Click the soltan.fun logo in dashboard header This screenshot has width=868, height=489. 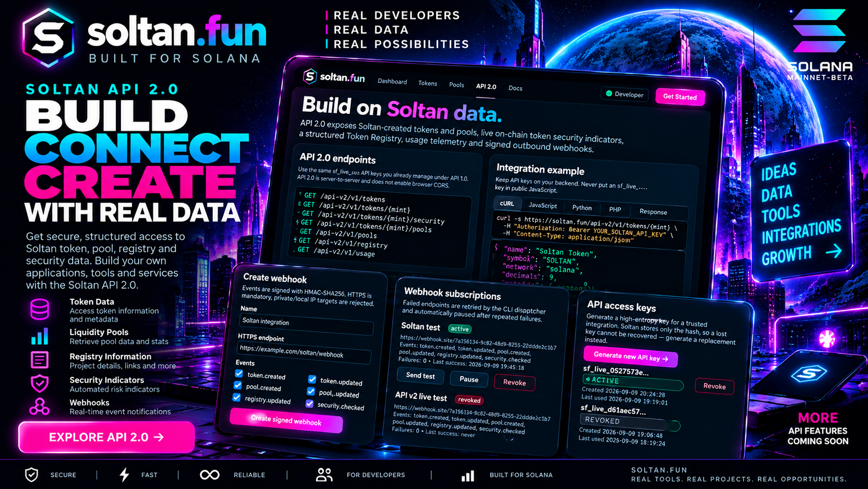[x=334, y=77]
